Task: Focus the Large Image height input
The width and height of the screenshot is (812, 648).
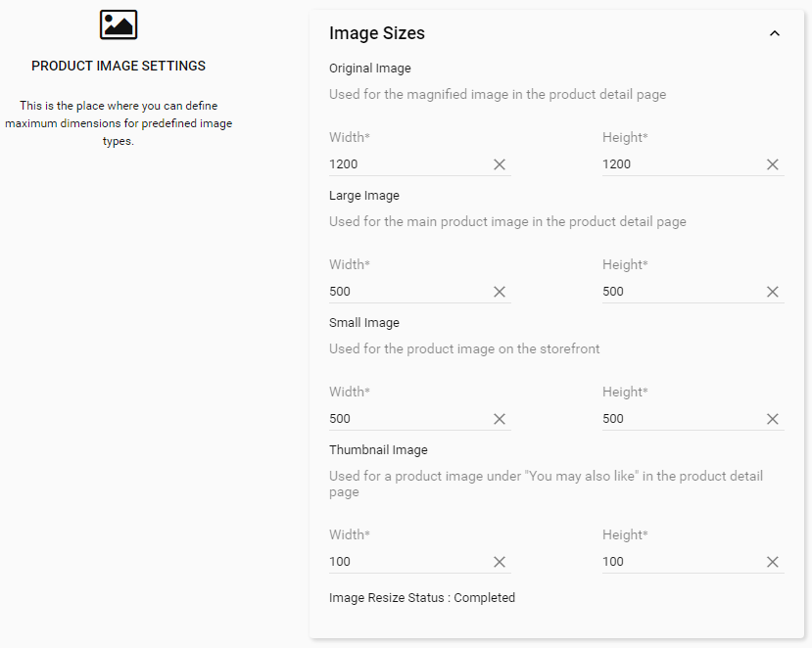Action: (x=680, y=292)
